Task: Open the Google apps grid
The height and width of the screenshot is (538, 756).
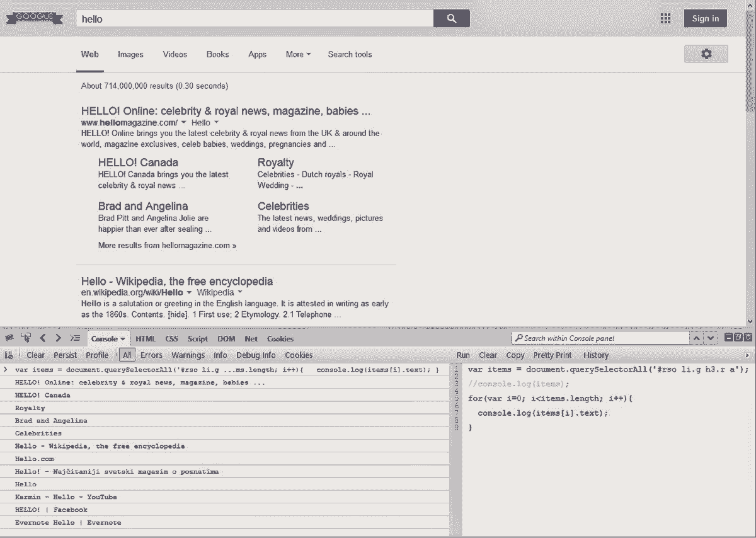Action: pos(665,18)
